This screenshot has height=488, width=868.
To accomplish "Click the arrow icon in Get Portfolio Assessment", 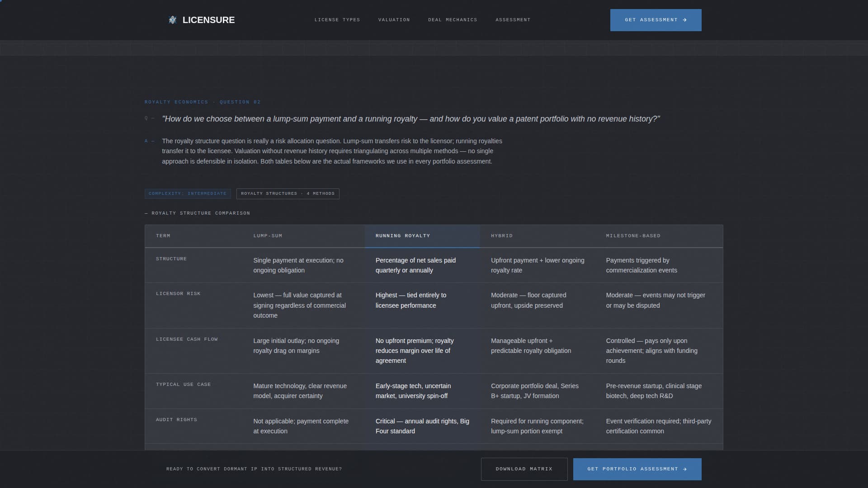I will point(685,469).
